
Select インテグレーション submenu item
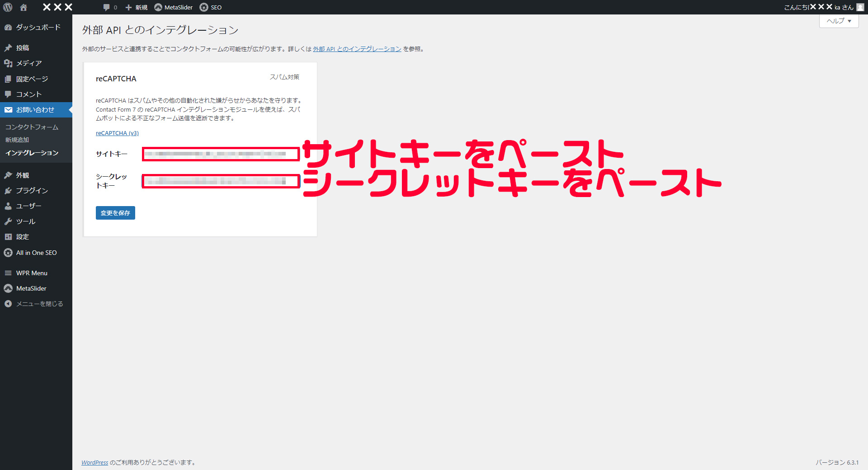[x=32, y=153]
